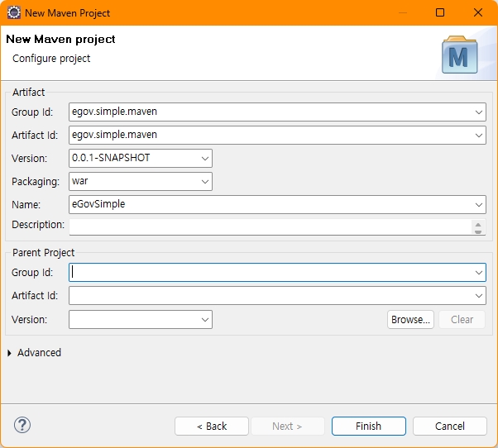Minimize the New Maven Project window
This screenshot has height=448, width=498.
[x=403, y=12]
